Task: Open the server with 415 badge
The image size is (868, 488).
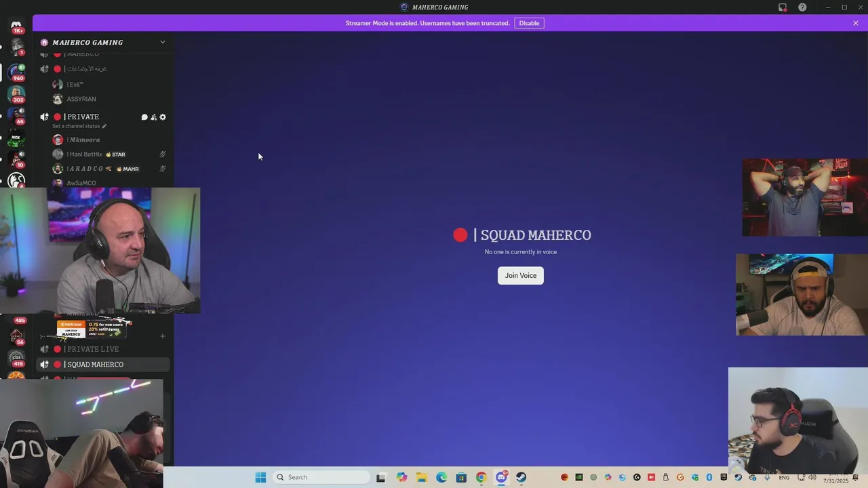Action: (16, 358)
